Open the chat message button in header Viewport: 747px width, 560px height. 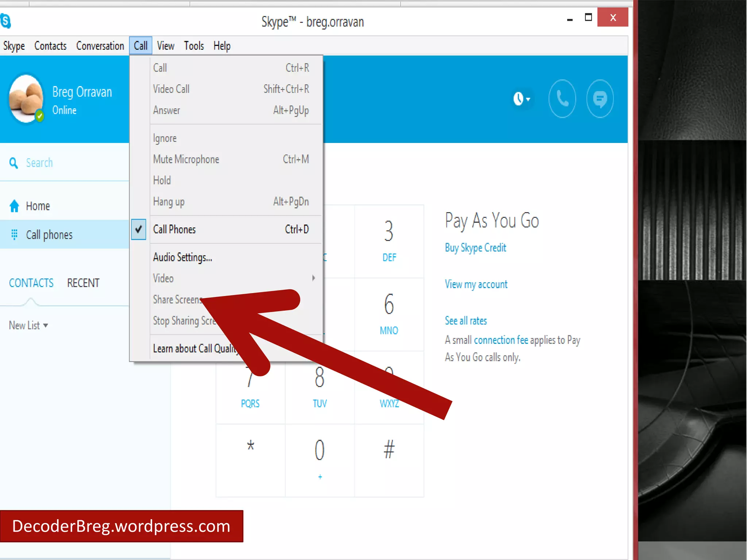600,98
